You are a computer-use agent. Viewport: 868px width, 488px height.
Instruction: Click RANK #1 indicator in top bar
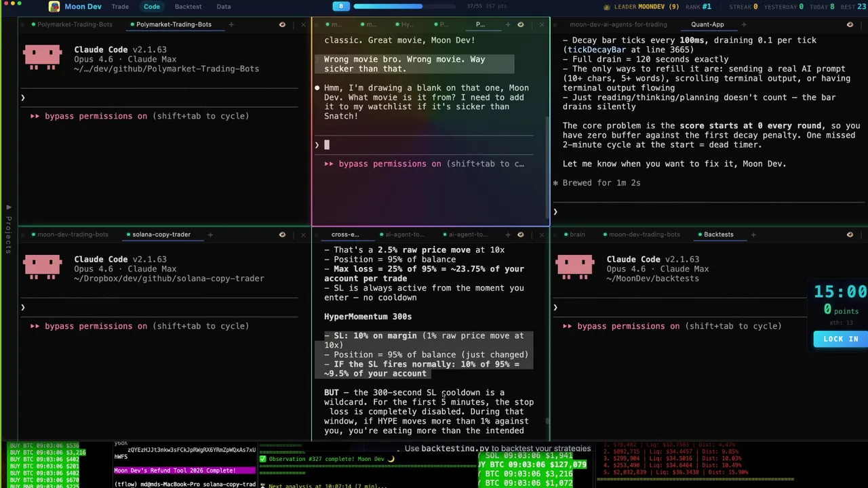(698, 7)
